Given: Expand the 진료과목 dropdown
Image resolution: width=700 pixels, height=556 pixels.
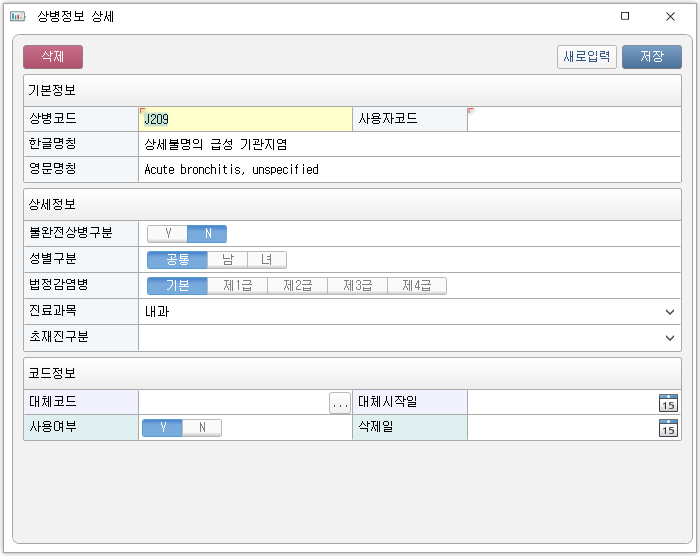Looking at the screenshot, I should point(670,312).
